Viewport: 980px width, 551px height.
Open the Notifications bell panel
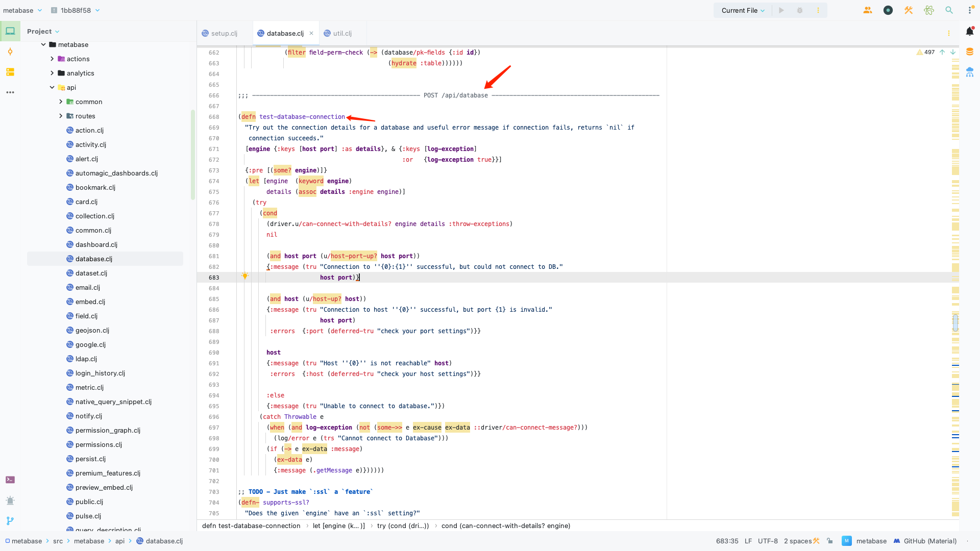pos(970,32)
